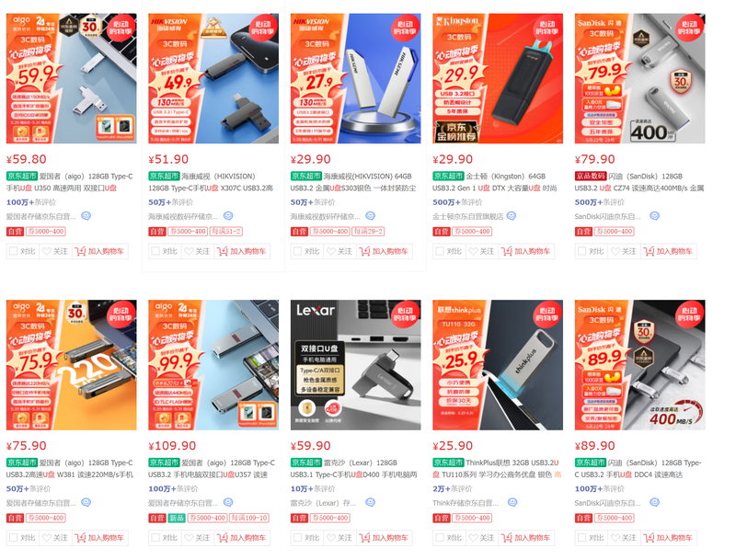Enable 对比 checkbox on Lexar ¥59.90 item

297,538
